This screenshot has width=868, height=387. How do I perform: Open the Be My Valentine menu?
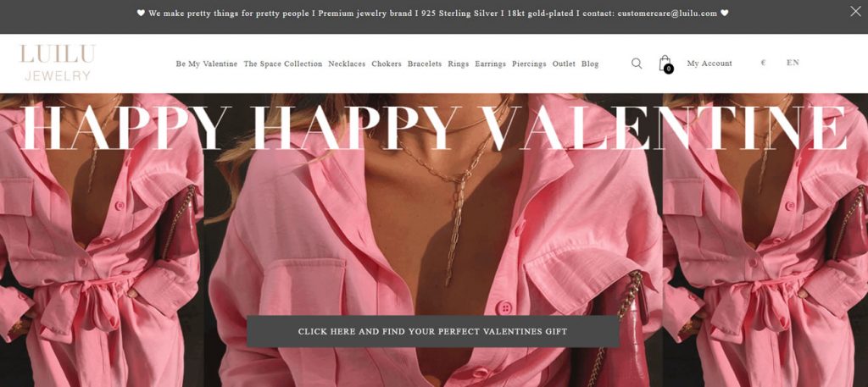point(207,64)
